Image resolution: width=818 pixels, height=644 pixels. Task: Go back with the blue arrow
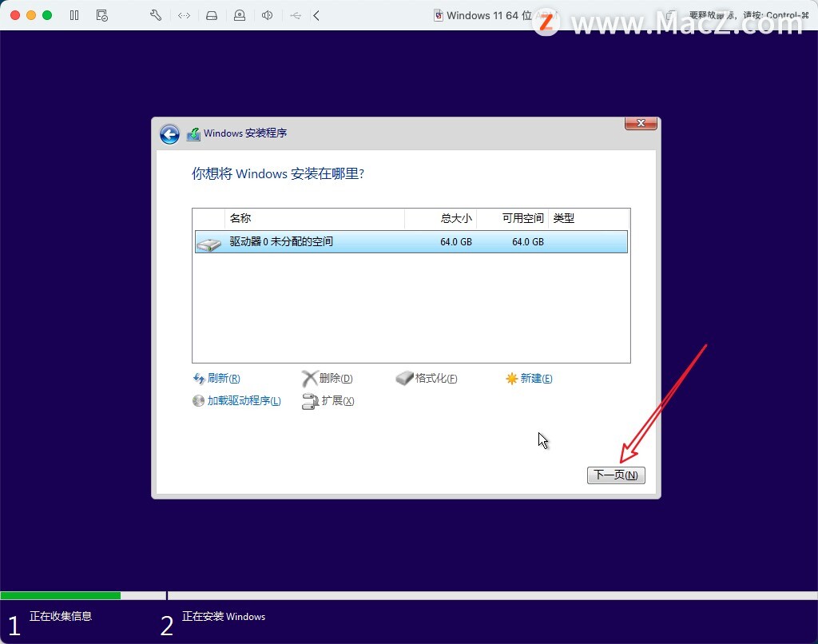click(169, 134)
